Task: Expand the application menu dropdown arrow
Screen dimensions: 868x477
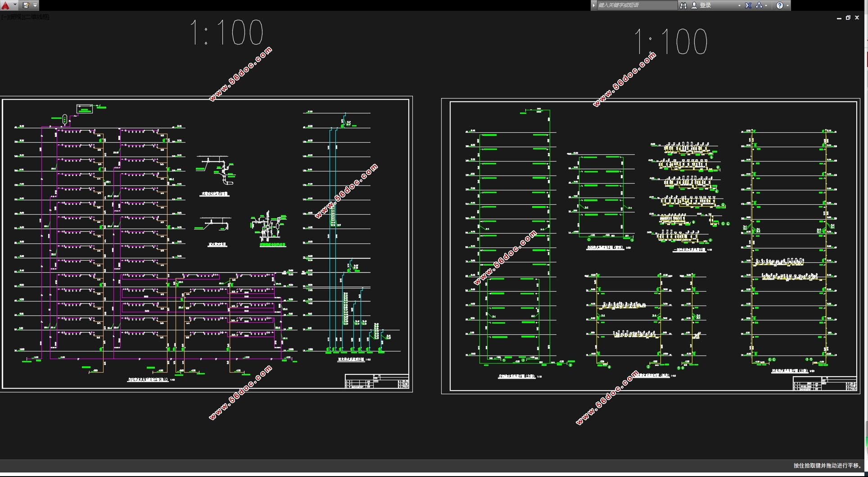Action: (x=15, y=5)
